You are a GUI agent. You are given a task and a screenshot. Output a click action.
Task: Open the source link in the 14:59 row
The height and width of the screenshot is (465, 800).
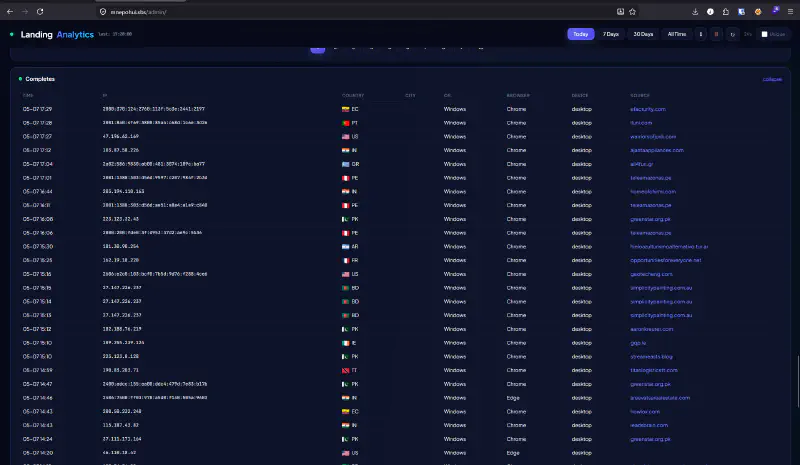(x=654, y=370)
